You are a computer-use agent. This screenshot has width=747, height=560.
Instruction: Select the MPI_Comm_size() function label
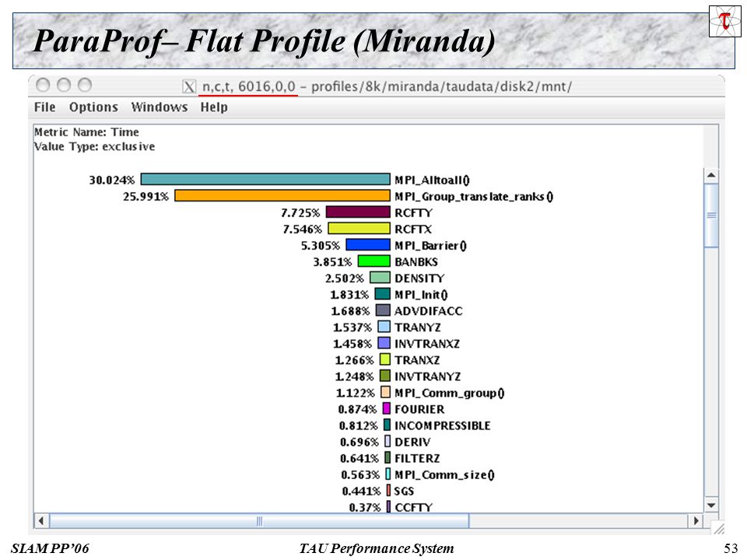tap(444, 474)
